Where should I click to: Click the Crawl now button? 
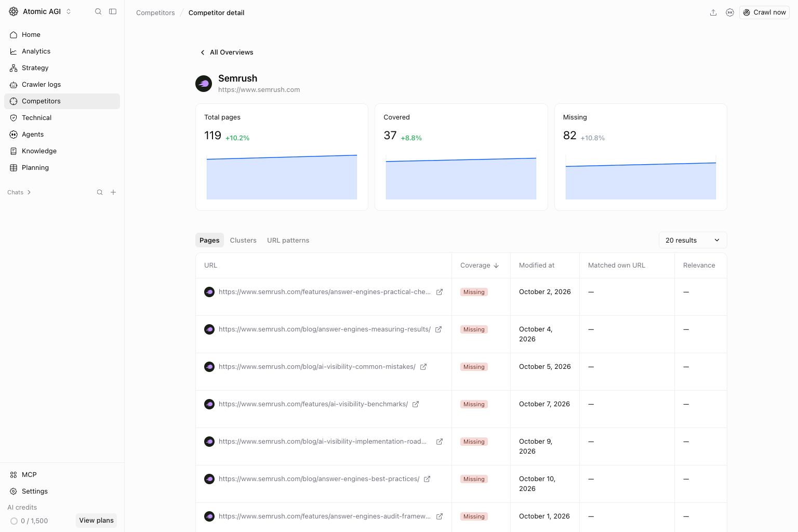point(764,12)
